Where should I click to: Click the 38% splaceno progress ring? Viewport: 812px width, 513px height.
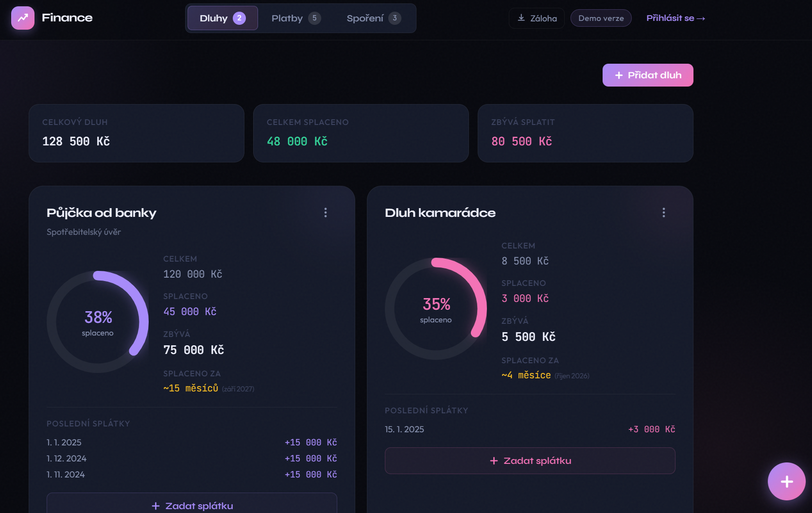pos(98,322)
